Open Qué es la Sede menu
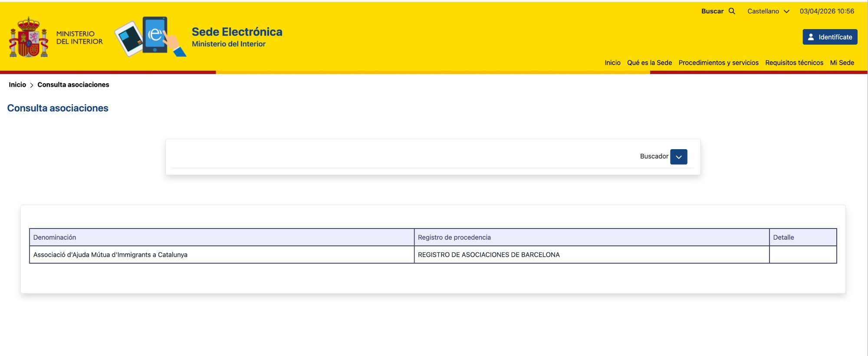This screenshot has height=356, width=868. click(649, 62)
